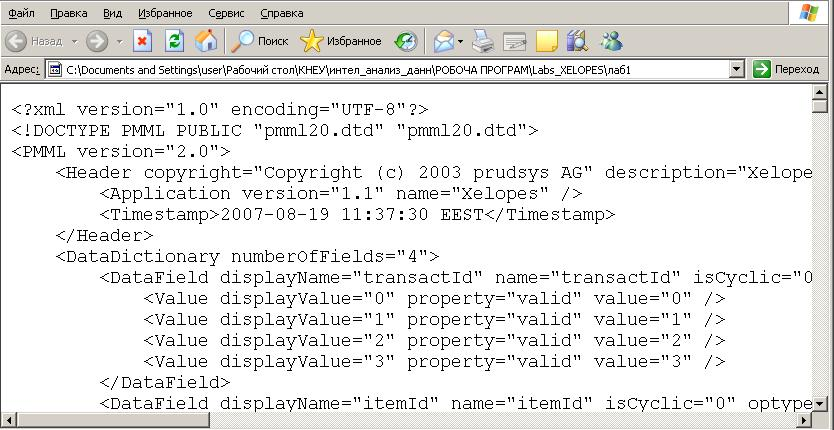The image size is (834, 430).
Task: Click the '</DataField>' closing tag
Action: [165, 383]
